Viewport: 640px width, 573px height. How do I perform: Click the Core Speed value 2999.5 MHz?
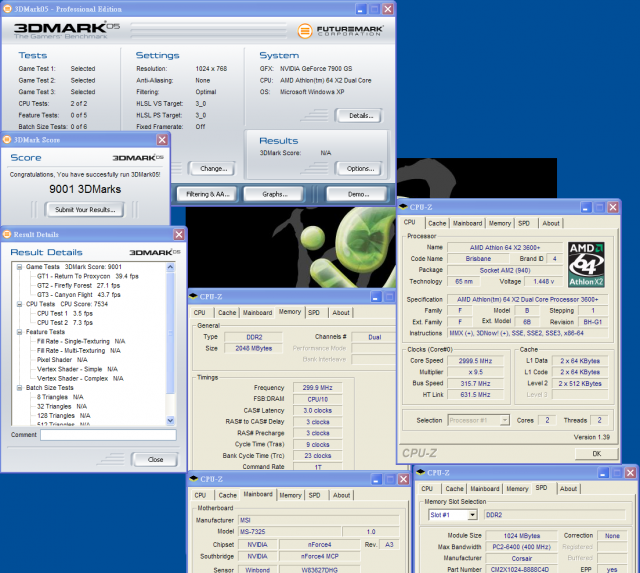coord(475,361)
